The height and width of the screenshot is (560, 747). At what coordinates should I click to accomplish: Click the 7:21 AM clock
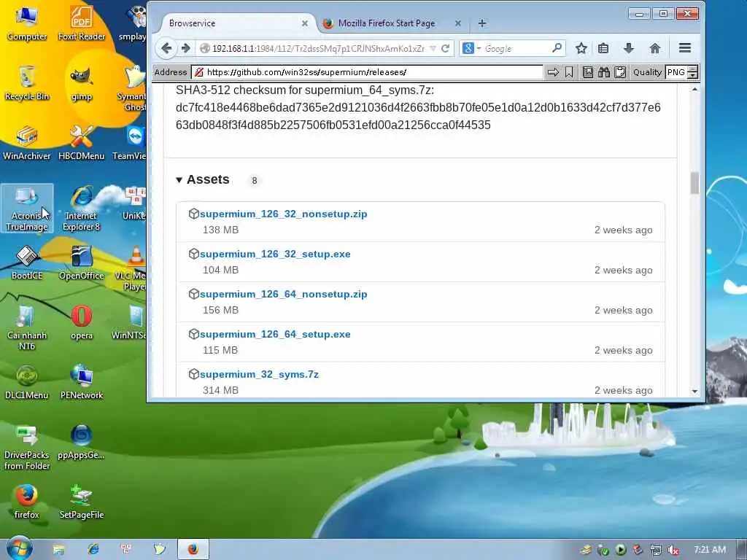click(x=710, y=550)
